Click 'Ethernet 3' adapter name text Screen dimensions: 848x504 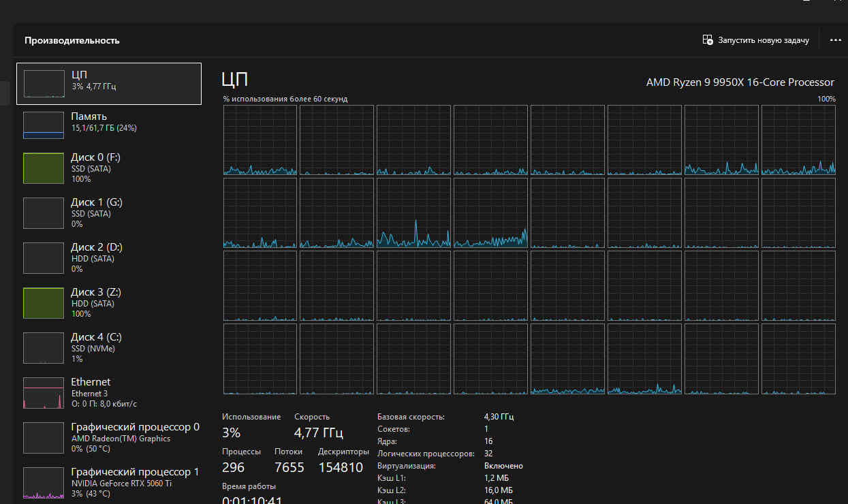pyautogui.click(x=90, y=394)
